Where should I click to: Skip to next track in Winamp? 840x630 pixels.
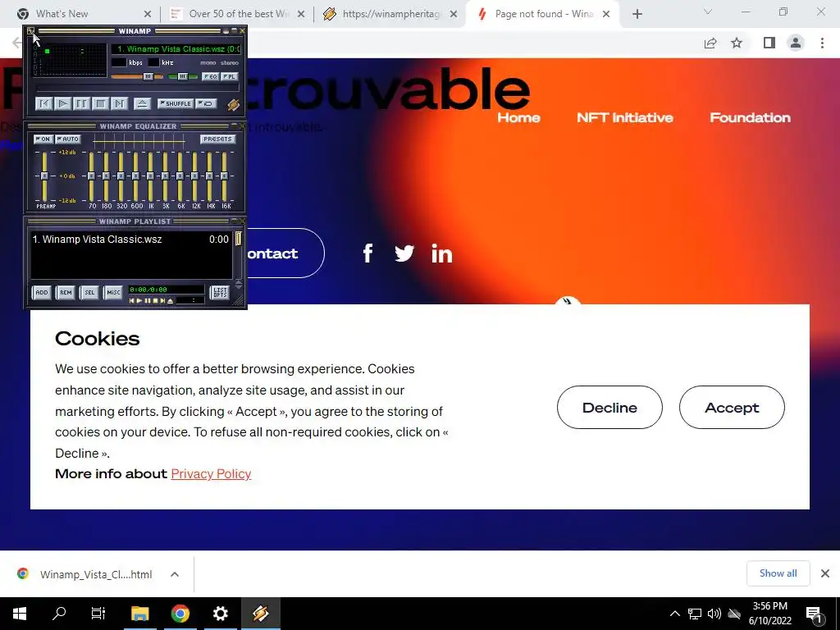click(x=119, y=103)
